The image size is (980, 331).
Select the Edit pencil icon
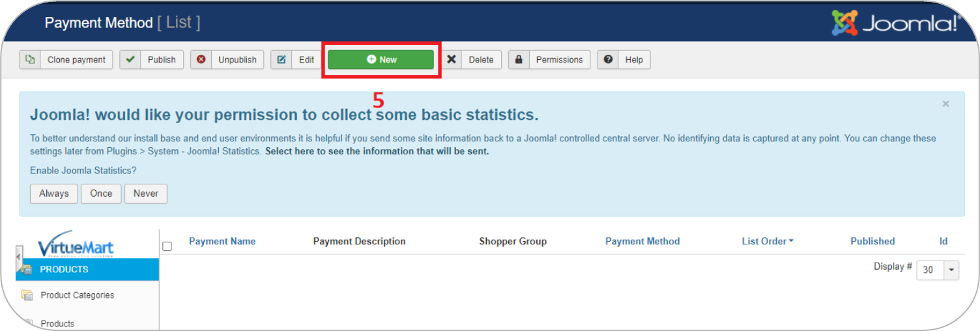[281, 59]
